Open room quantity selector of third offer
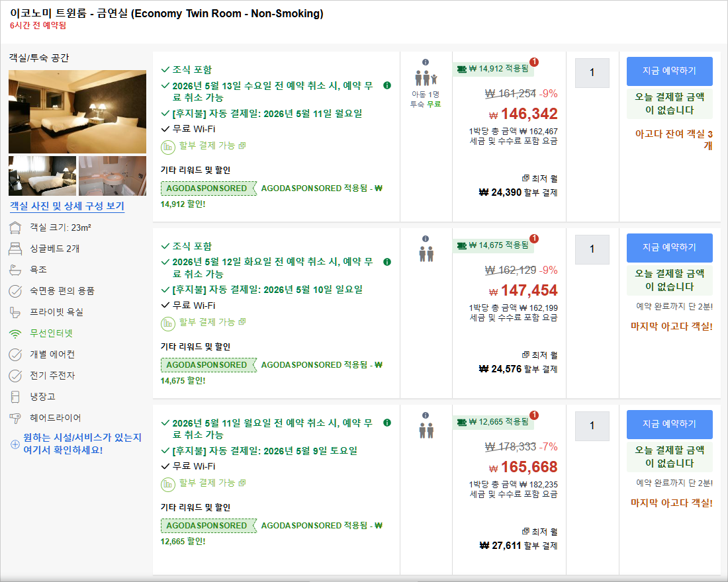The image size is (728, 582). point(592,426)
